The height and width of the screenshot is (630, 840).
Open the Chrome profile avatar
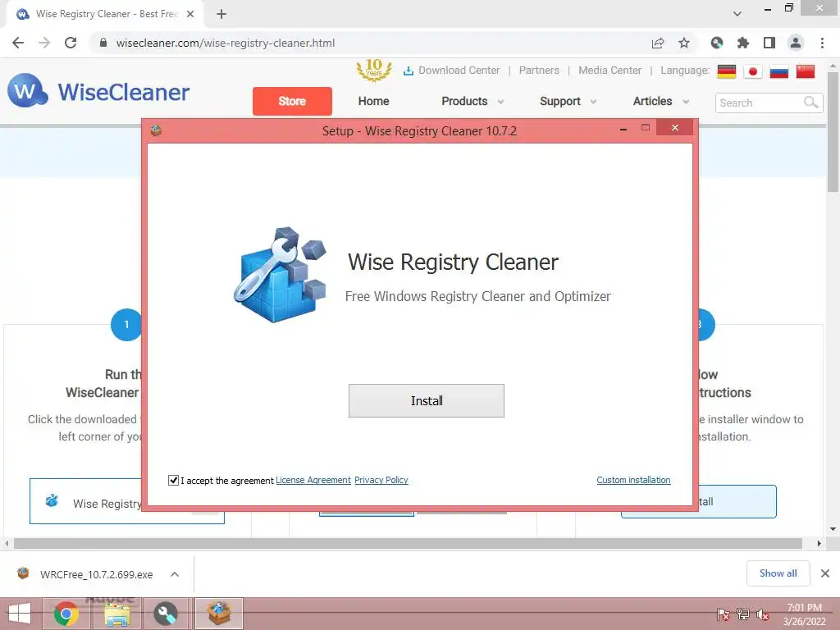pyautogui.click(x=796, y=43)
